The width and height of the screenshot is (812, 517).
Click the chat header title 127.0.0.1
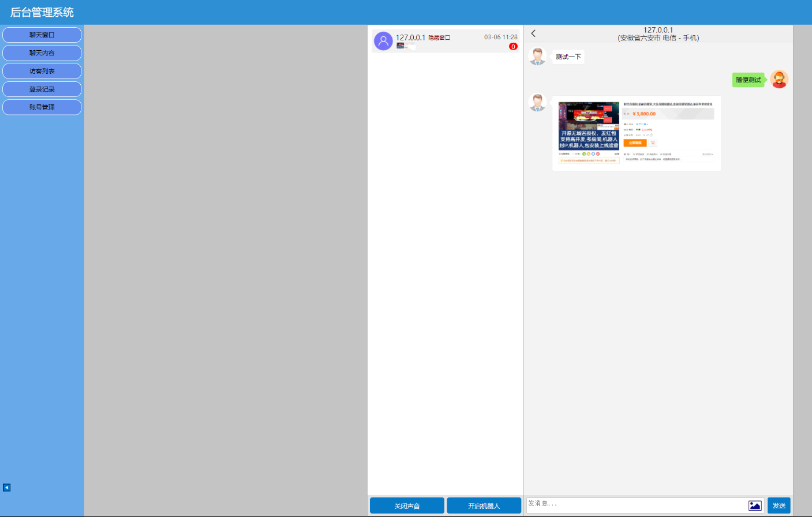point(658,30)
